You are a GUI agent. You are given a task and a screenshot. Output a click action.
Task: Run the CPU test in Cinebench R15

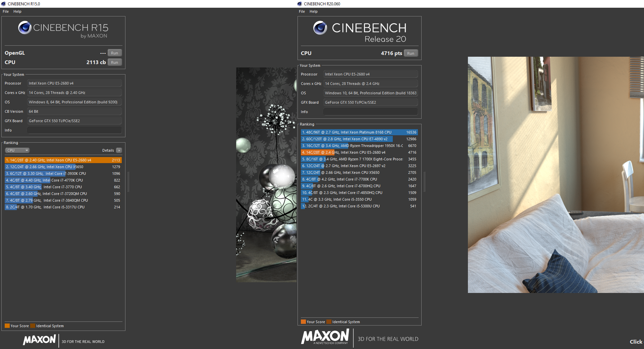pyautogui.click(x=115, y=62)
